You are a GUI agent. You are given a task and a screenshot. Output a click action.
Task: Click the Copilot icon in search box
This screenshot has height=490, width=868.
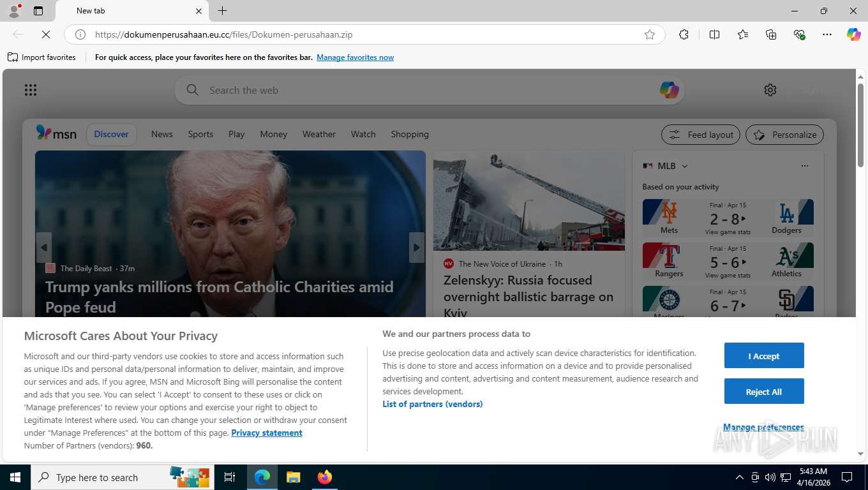click(669, 90)
